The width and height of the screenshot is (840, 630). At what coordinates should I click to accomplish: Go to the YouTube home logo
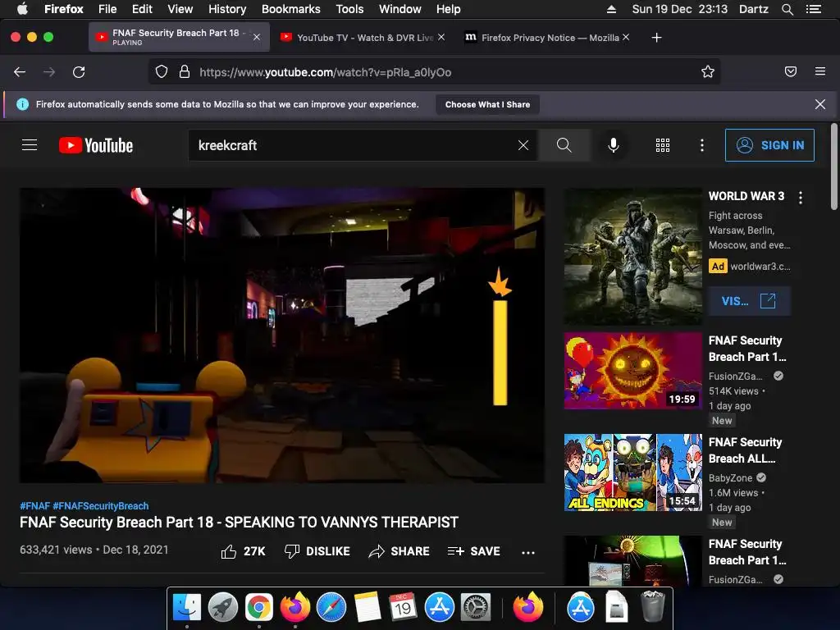[x=96, y=145]
